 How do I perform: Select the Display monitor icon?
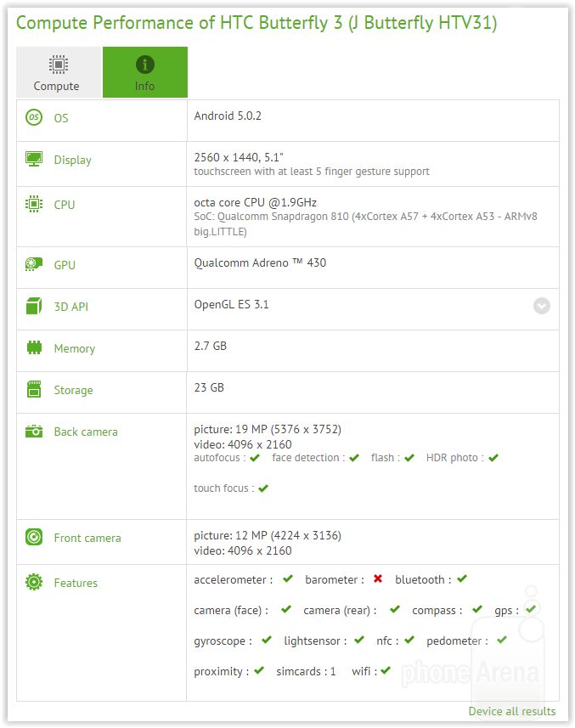click(x=34, y=159)
